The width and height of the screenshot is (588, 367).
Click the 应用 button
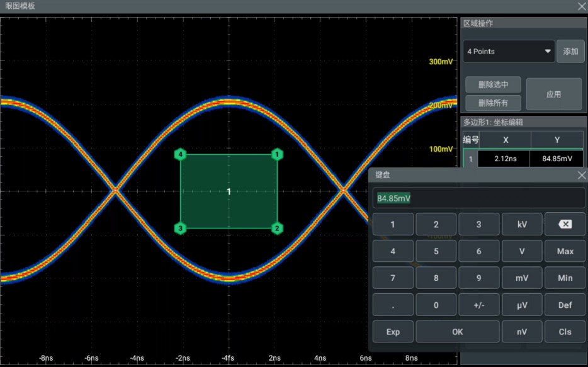click(554, 94)
